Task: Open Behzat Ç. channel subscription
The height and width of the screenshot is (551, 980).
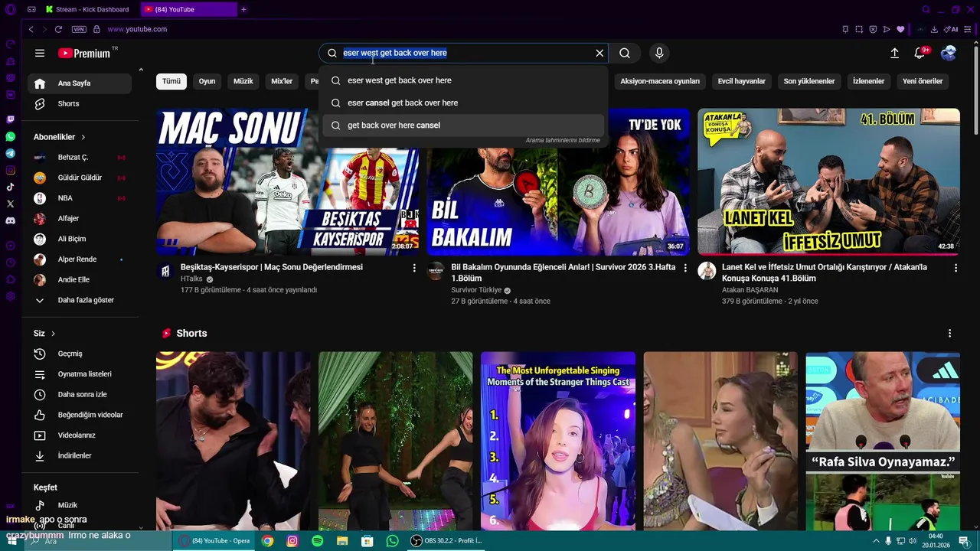Action: [80, 157]
